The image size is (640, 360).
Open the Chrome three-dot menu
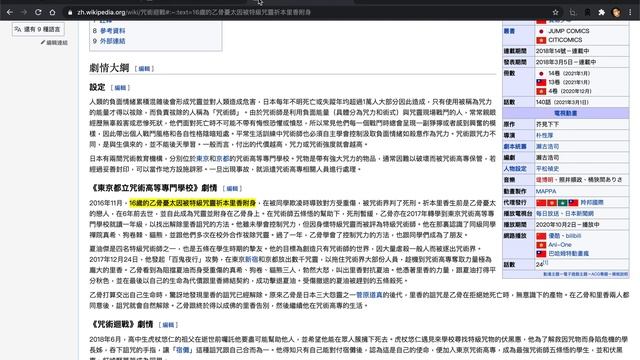630,13
